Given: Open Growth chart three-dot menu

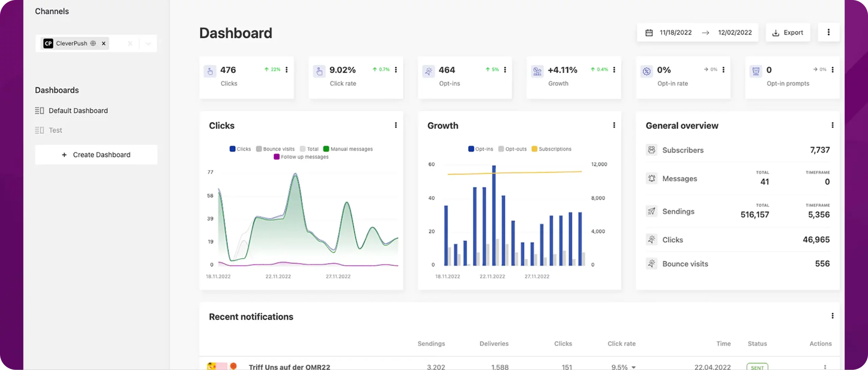Looking at the screenshot, I should 614,125.
